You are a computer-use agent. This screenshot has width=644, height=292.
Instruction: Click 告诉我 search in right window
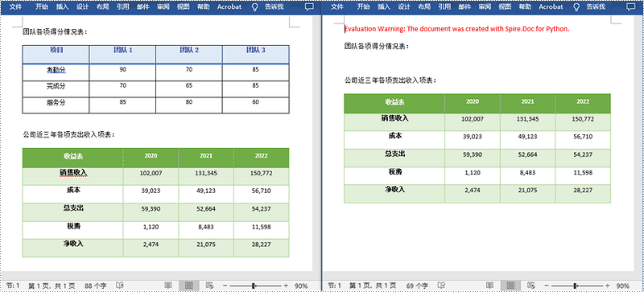(x=596, y=6)
